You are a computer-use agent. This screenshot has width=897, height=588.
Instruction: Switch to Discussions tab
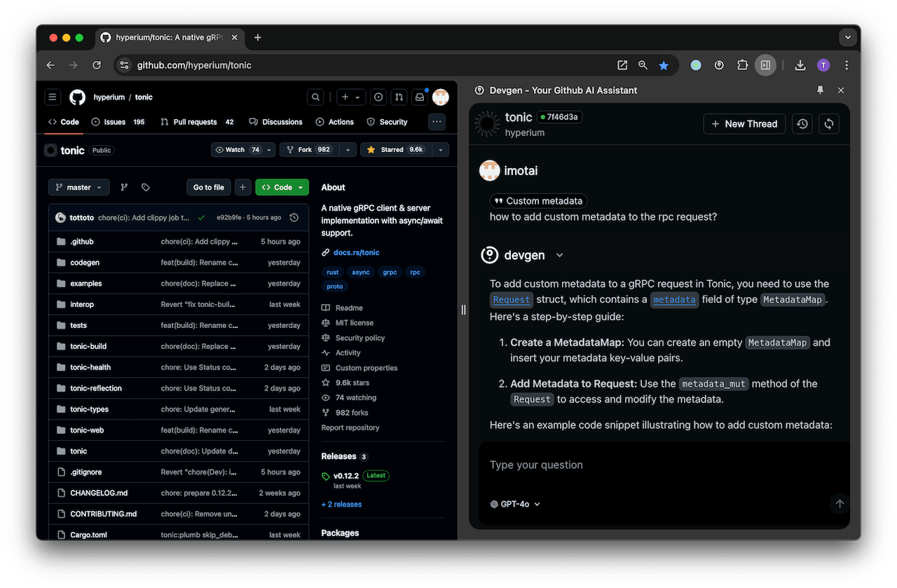click(x=276, y=122)
